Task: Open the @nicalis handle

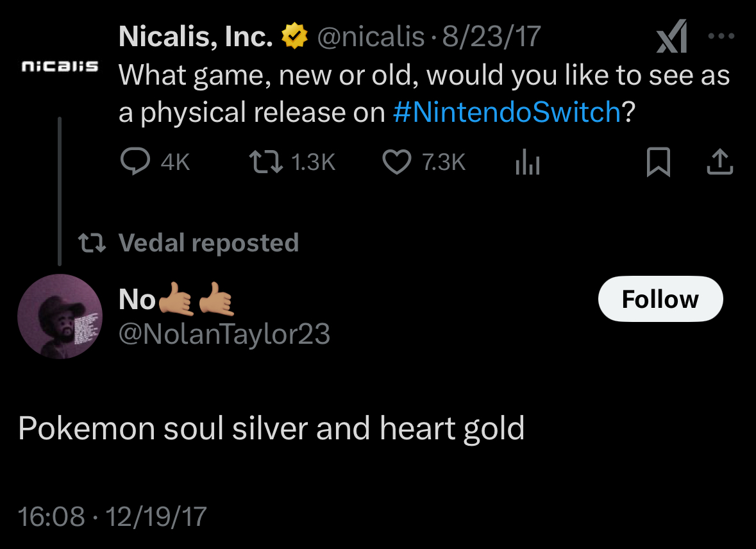Action: (x=371, y=38)
